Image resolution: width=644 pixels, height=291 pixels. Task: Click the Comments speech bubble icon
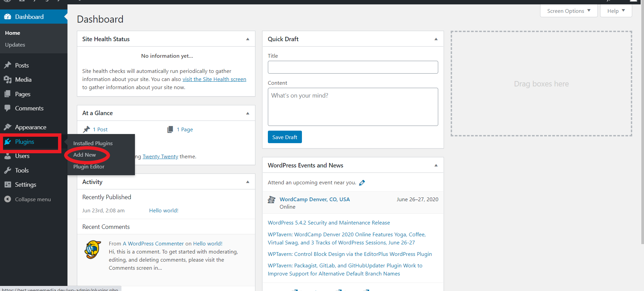coord(7,108)
